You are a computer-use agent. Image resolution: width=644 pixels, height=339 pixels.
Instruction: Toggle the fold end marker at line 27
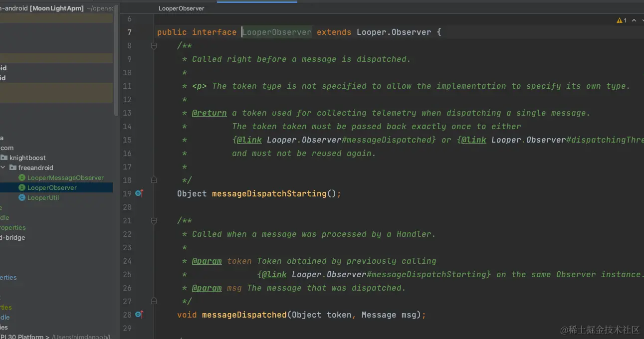coord(154,301)
